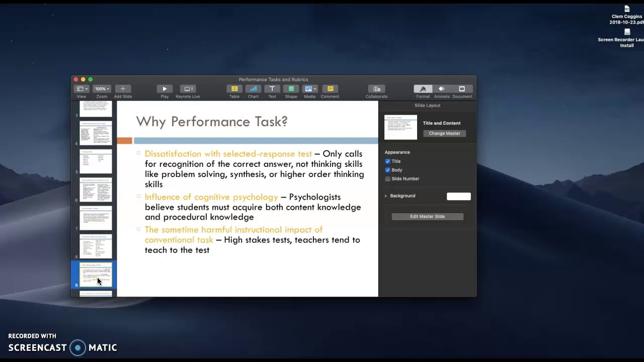The image size is (644, 362).
Task: Select slide 7 thumbnail in navigator
Action: pos(96,218)
